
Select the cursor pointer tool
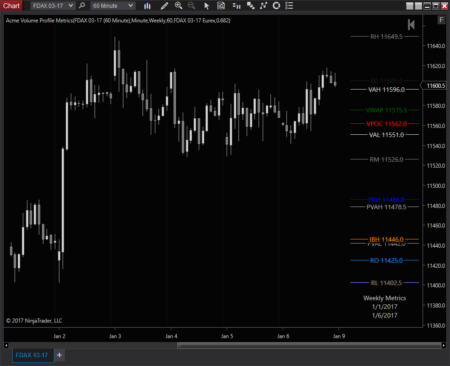point(207,6)
